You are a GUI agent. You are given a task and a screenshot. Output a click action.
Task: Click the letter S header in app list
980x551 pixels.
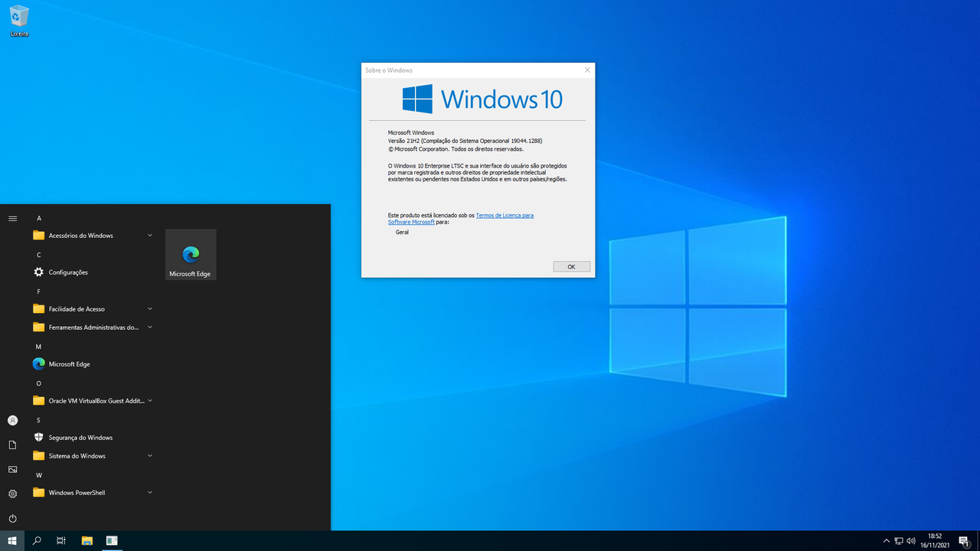click(x=39, y=420)
